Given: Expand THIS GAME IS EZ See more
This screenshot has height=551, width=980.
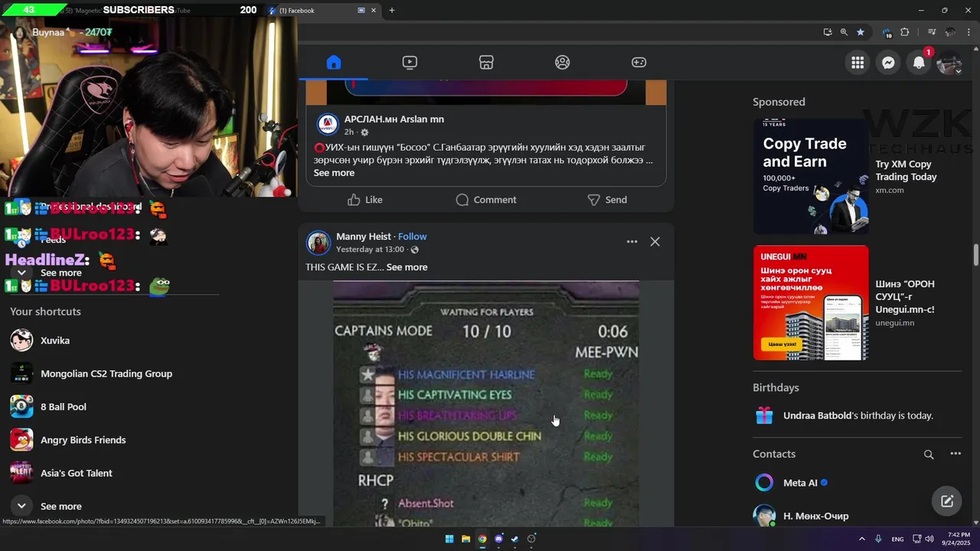Looking at the screenshot, I should coord(407,267).
